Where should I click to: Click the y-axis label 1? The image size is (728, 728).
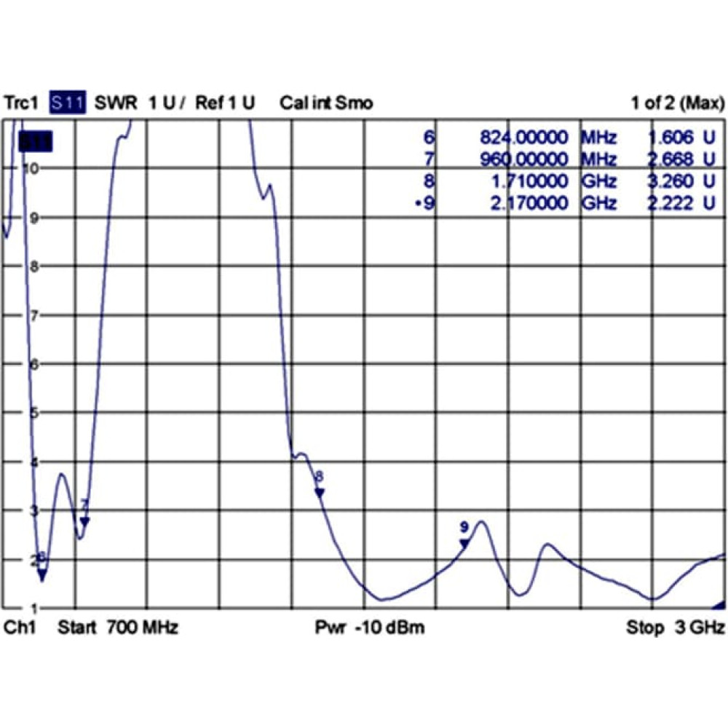tap(34, 608)
